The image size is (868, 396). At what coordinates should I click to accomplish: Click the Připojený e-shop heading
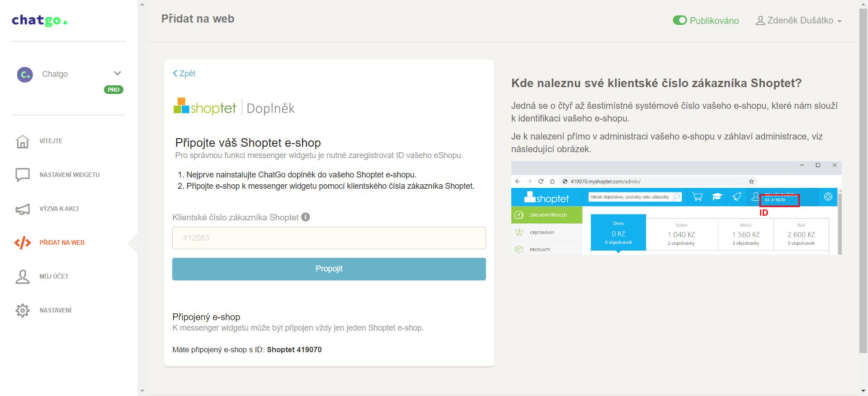(206, 317)
